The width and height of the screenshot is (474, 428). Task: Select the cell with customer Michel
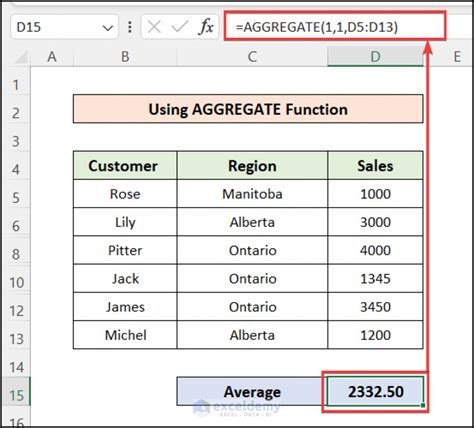coord(125,335)
